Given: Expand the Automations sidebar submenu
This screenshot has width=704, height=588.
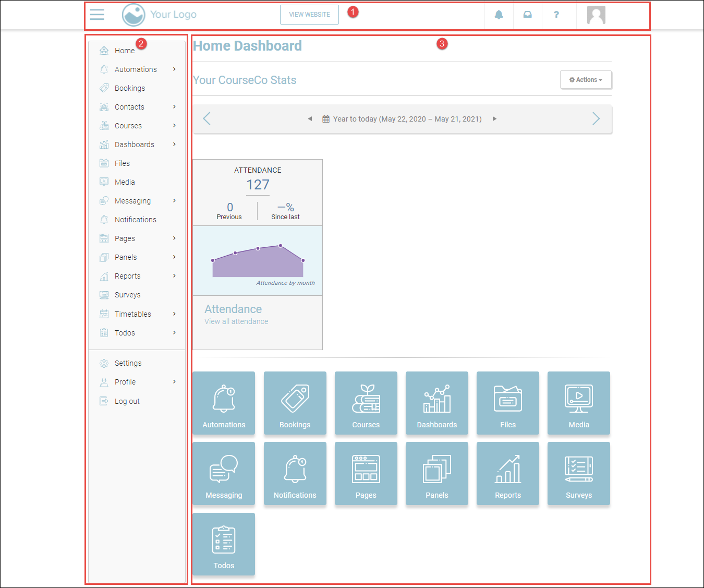Looking at the screenshot, I should click(x=174, y=69).
